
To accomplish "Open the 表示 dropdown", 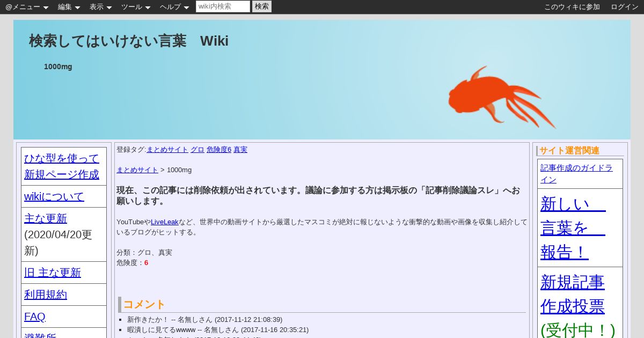I will (x=100, y=7).
